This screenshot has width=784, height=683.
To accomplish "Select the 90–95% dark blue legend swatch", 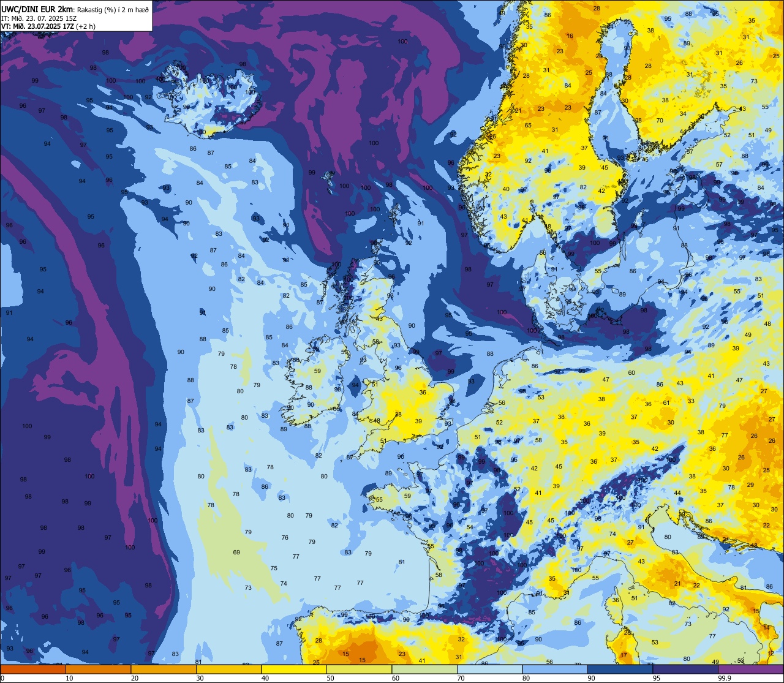I will point(620,669).
